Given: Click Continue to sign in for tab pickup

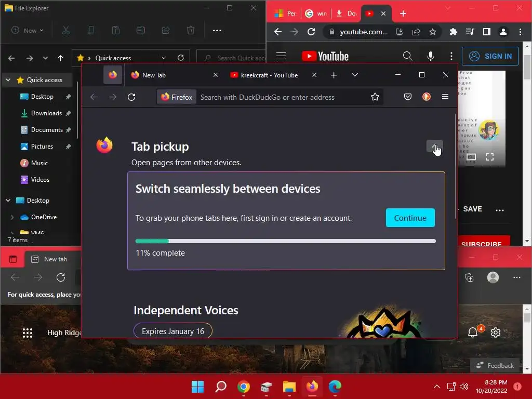Looking at the screenshot, I should [x=410, y=218].
